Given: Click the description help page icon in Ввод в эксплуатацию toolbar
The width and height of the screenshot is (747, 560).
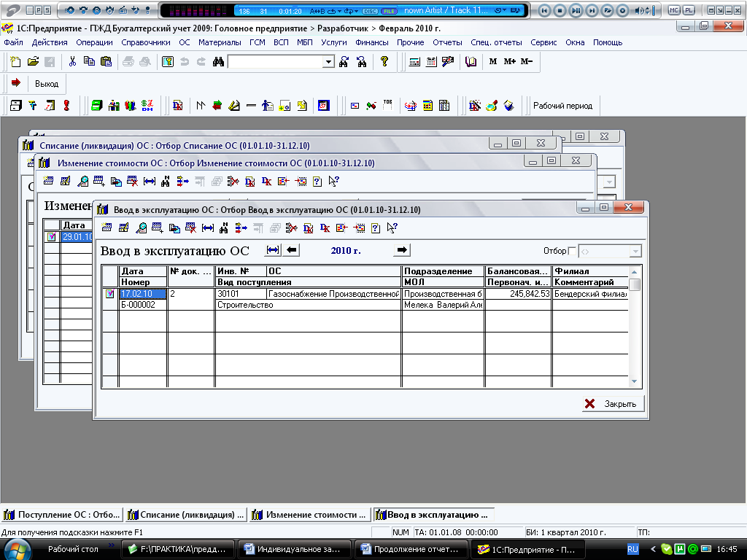Looking at the screenshot, I should [x=376, y=228].
